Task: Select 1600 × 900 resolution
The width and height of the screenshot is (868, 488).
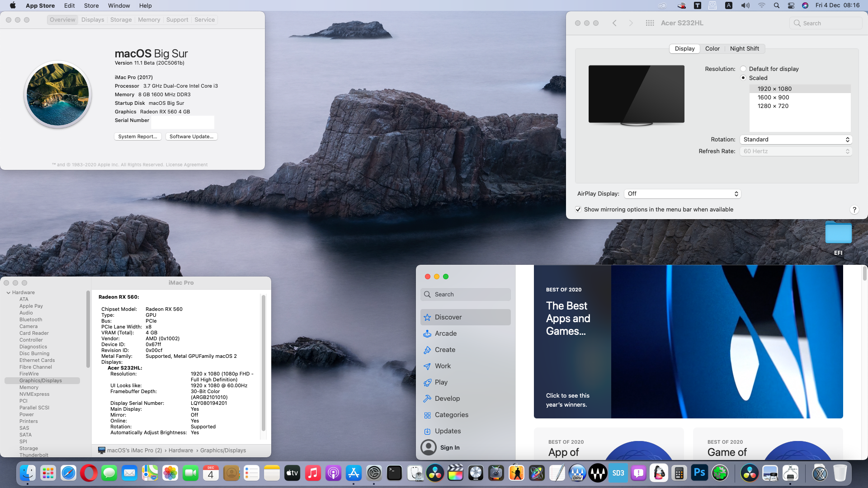Action: point(800,98)
